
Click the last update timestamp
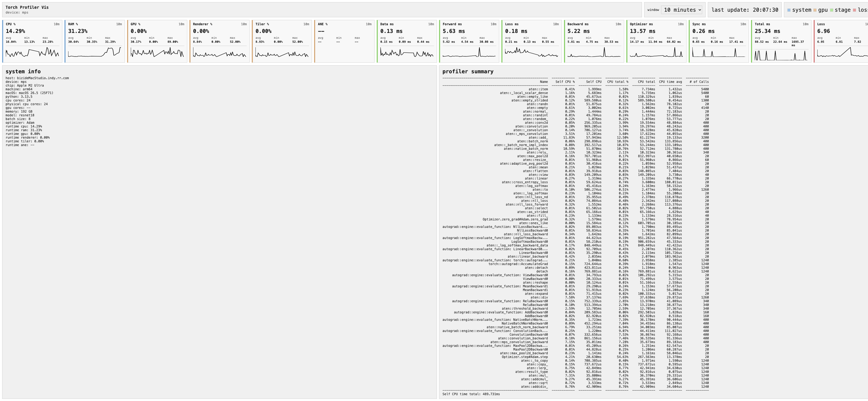point(745,10)
